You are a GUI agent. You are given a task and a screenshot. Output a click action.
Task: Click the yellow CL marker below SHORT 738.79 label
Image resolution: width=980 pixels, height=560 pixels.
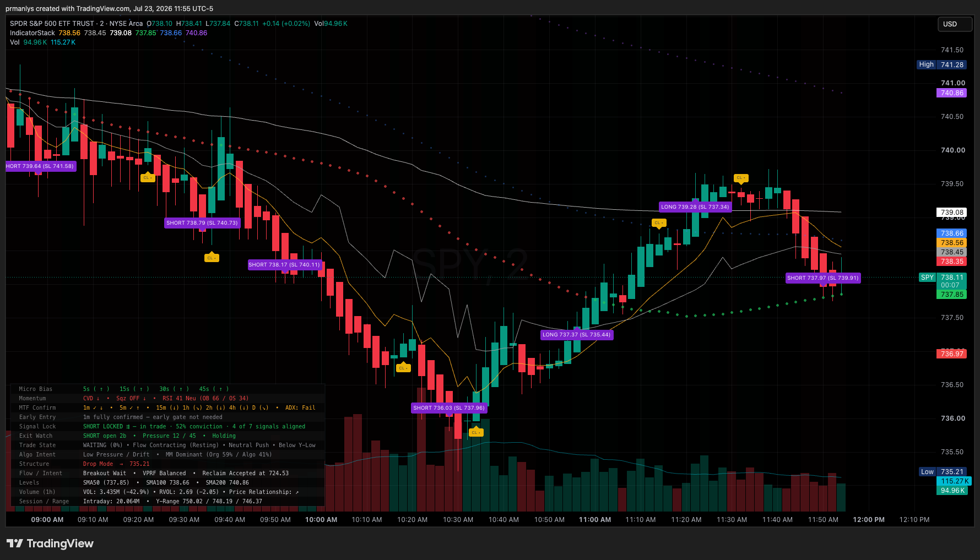pos(212,257)
